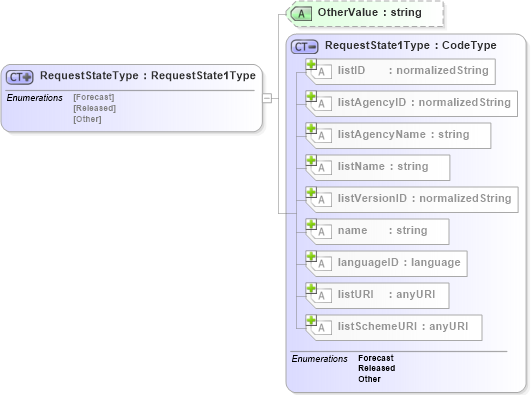Select the RequestState1Type : CodeType title

coord(411,45)
